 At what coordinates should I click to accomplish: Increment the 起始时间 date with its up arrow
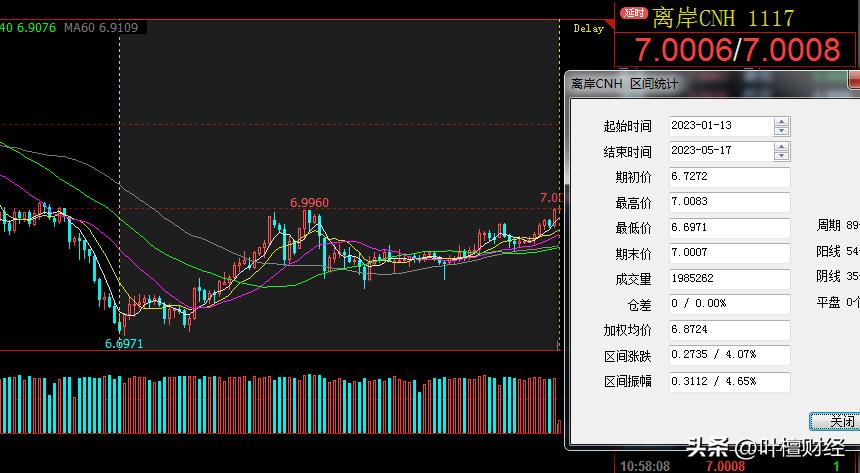pos(782,122)
